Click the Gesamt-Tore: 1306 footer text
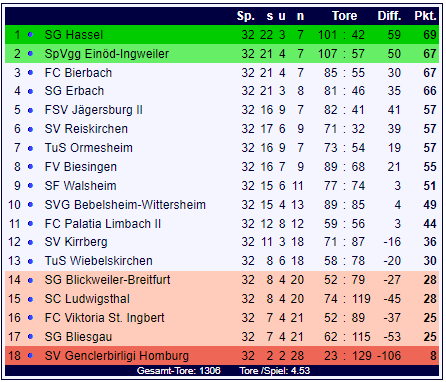Image resolution: width=446 pixels, height=382 pixels. (x=179, y=371)
